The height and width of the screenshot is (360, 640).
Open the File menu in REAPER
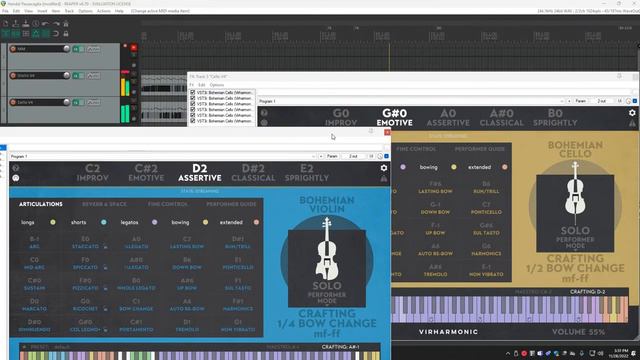[x=5, y=11]
